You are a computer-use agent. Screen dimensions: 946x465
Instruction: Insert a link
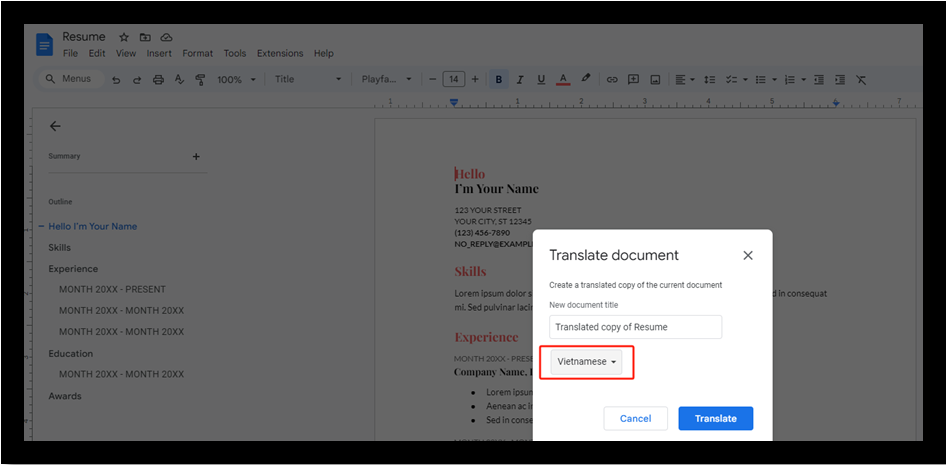pos(612,80)
